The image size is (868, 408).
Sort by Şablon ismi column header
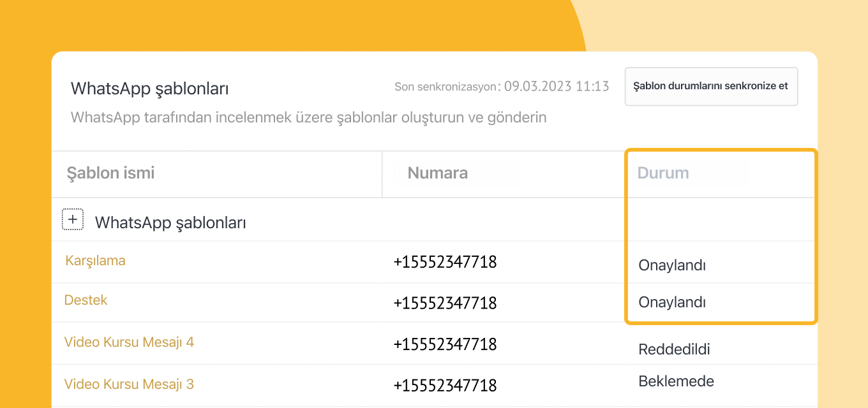tap(111, 173)
